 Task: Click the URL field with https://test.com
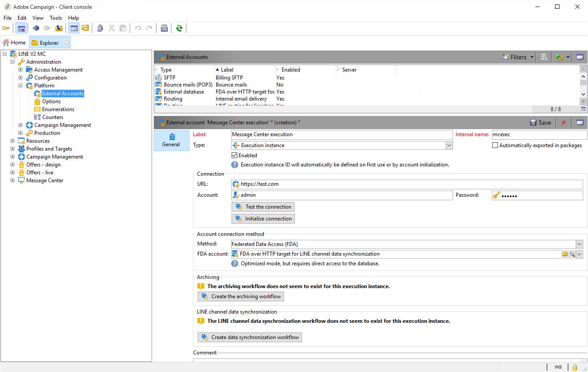pos(407,184)
